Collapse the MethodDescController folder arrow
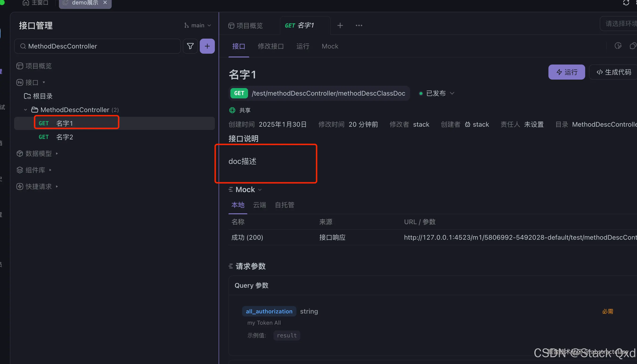Screen dimensions: 637x364 (x=25, y=110)
